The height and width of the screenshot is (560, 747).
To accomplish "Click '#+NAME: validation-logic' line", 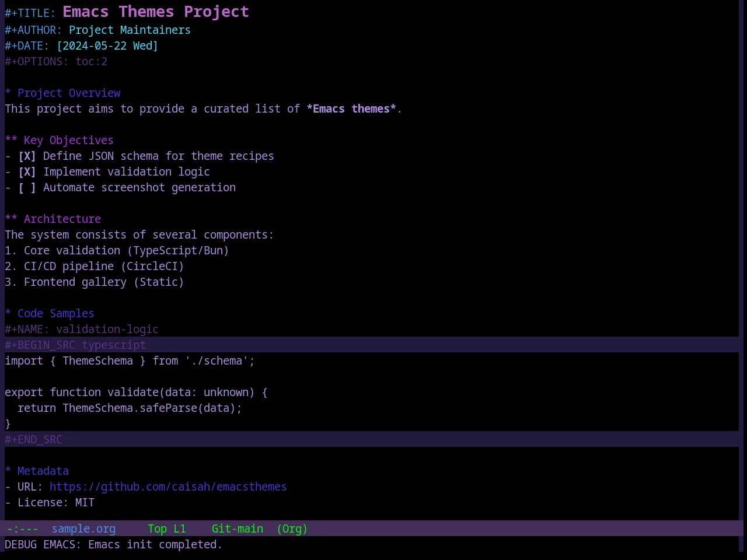I will 82,329.
